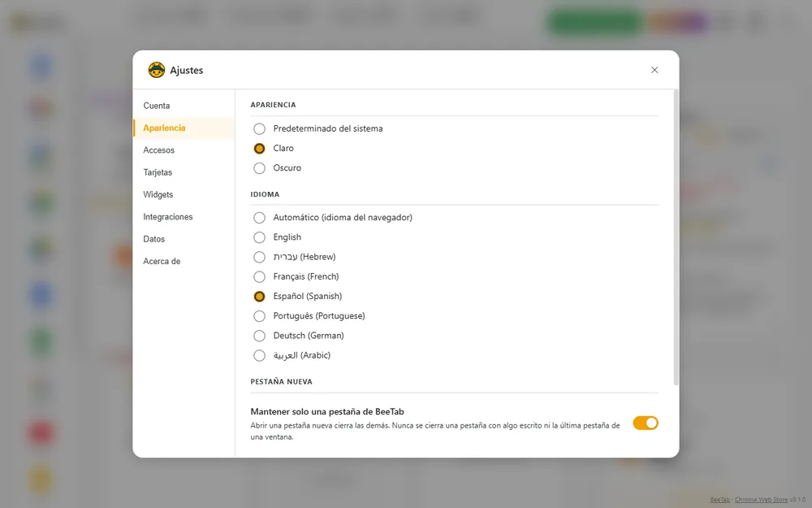Go to the Accesos settings section
812x508 pixels.
pos(184,150)
